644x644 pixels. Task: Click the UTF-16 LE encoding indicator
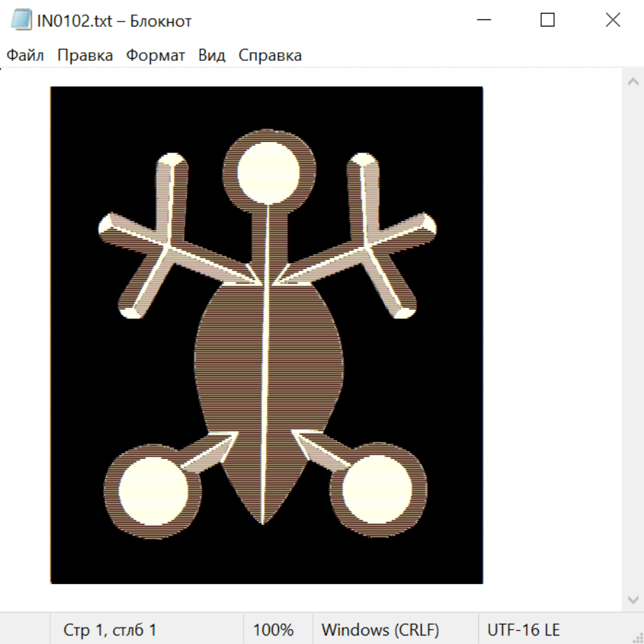click(523, 630)
